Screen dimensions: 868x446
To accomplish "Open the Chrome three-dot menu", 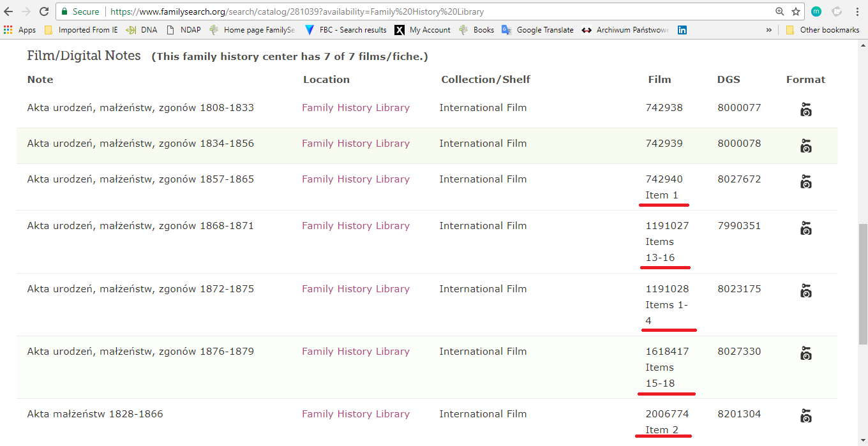I will click(855, 11).
